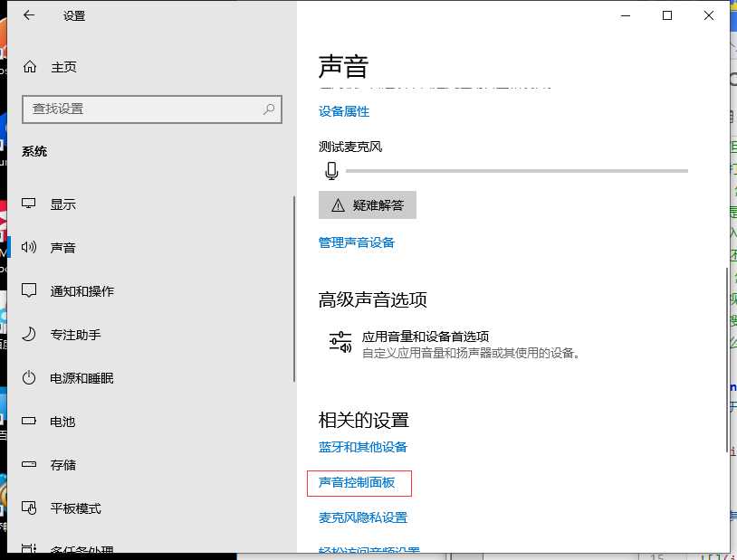Select the 声音 speaker icon in sidebar
This screenshot has width=737, height=560.
[29, 247]
